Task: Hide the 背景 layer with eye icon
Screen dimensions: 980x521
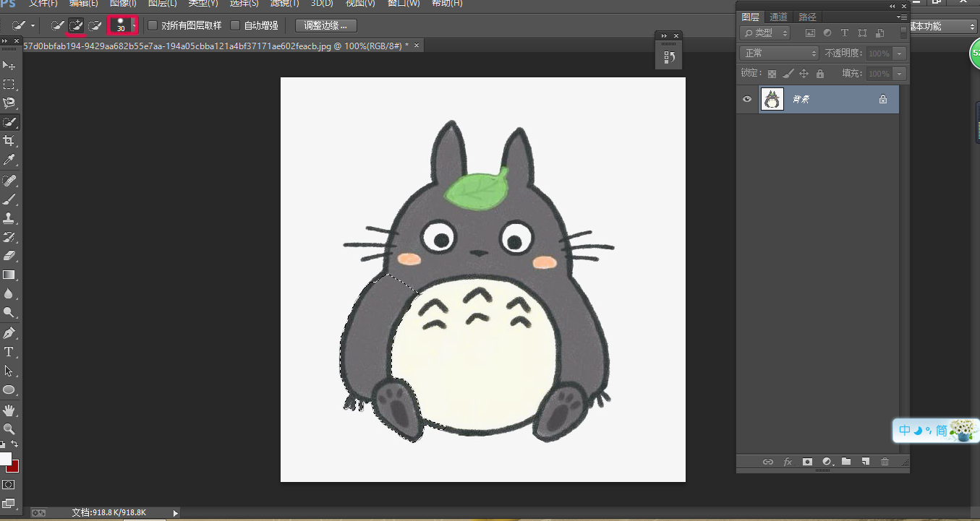Action: pyautogui.click(x=747, y=99)
